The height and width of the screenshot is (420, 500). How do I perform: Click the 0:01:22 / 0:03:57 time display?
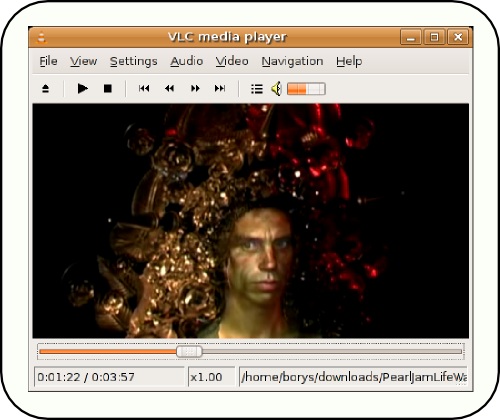[x=109, y=377]
